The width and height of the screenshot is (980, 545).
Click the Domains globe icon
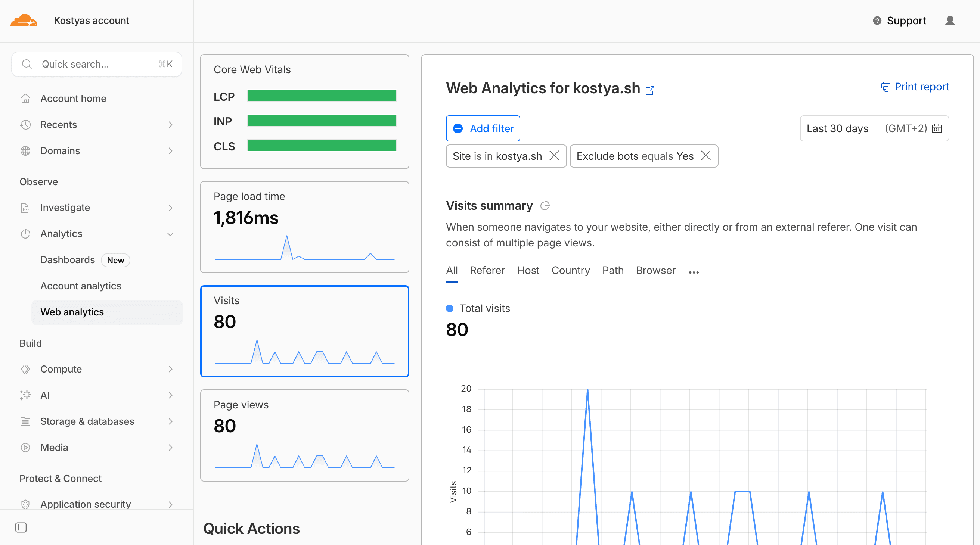coord(25,150)
